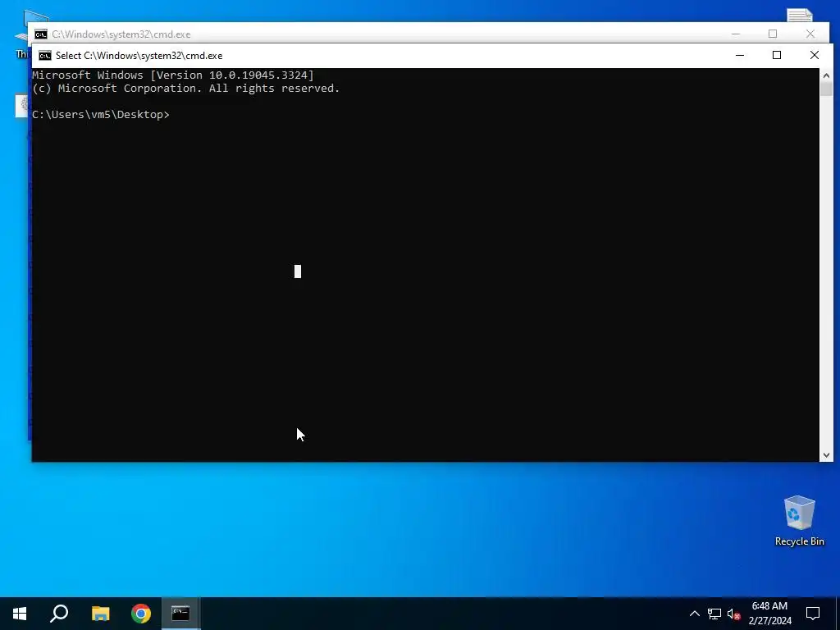Maximize the background cmd.exe window
Image resolution: width=840 pixels, height=630 pixels.
pos(773,34)
